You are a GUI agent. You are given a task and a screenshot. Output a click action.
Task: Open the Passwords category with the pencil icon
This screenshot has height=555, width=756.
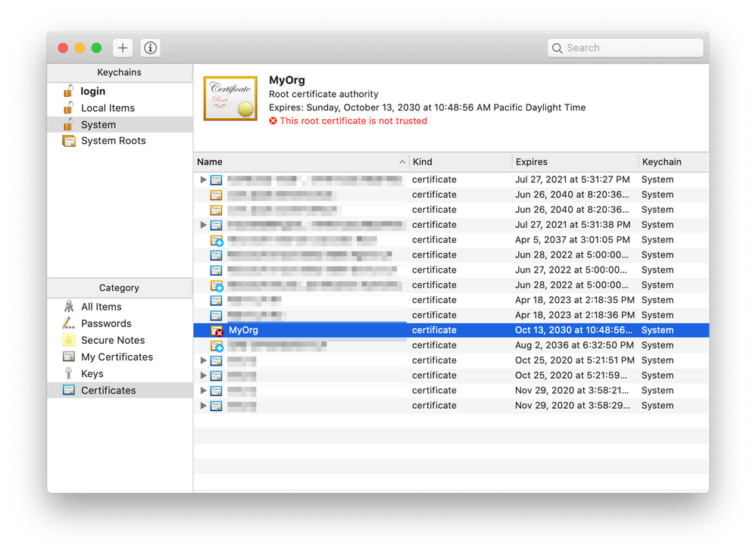point(70,323)
